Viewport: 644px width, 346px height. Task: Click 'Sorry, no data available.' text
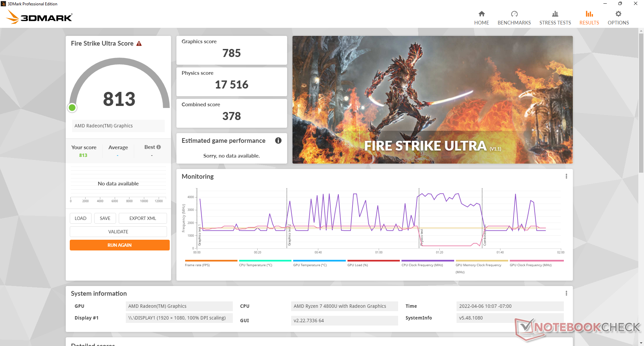click(231, 156)
